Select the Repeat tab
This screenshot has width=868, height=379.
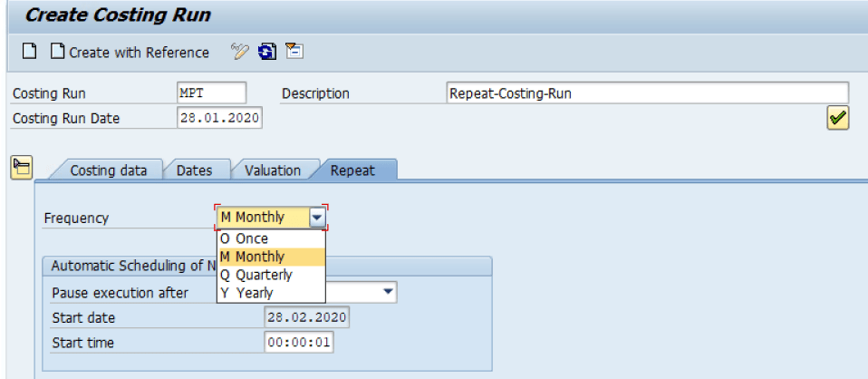click(x=352, y=170)
